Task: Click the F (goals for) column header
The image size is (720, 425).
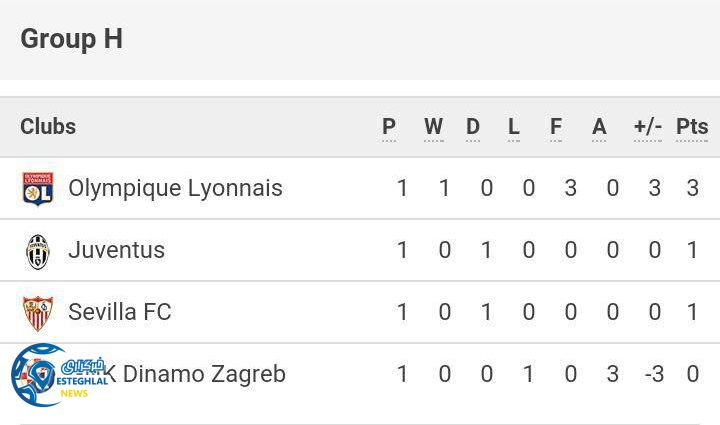Action: click(x=556, y=127)
